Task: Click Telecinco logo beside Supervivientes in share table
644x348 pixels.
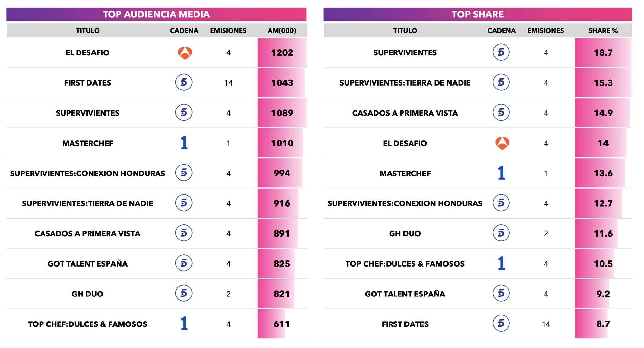Action: (x=501, y=52)
